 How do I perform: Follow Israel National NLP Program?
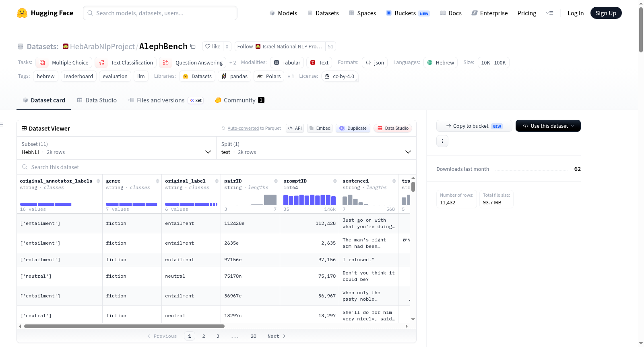click(280, 46)
